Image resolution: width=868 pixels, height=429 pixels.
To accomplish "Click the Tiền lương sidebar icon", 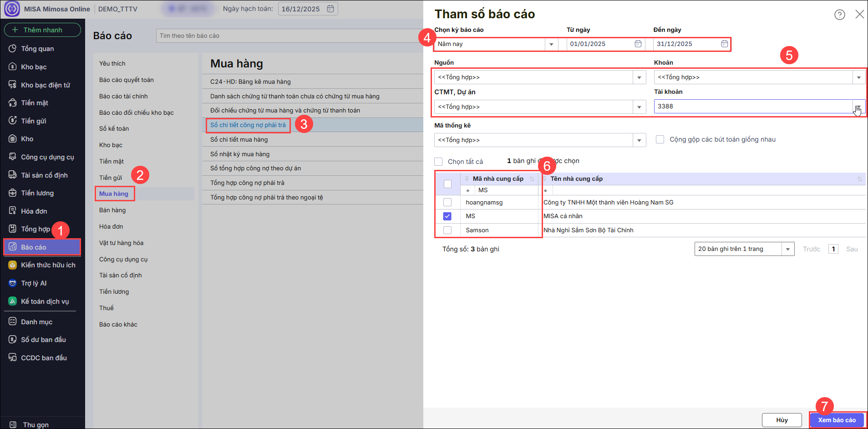I will tap(13, 193).
